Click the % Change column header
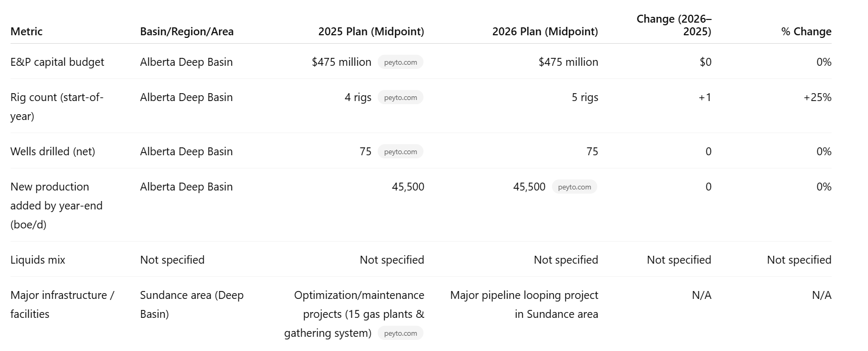 click(806, 32)
